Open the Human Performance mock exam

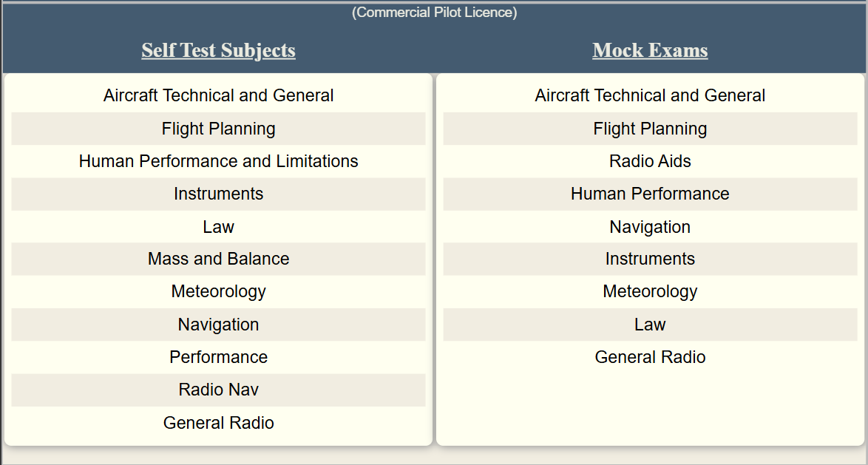[650, 194]
